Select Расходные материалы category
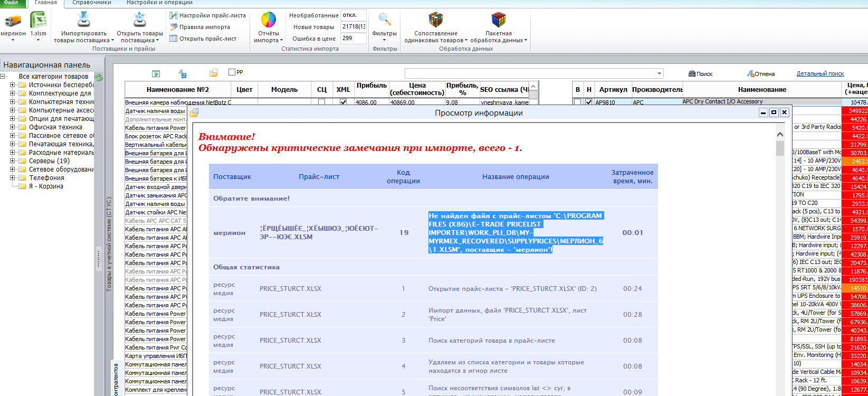This screenshot has height=396, width=868. [61, 153]
